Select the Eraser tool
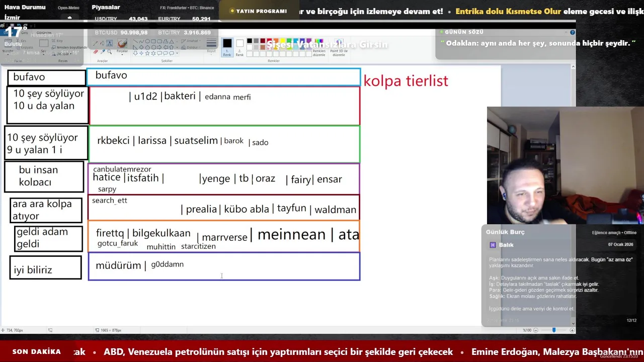This screenshot has width=644, height=362. (x=96, y=52)
